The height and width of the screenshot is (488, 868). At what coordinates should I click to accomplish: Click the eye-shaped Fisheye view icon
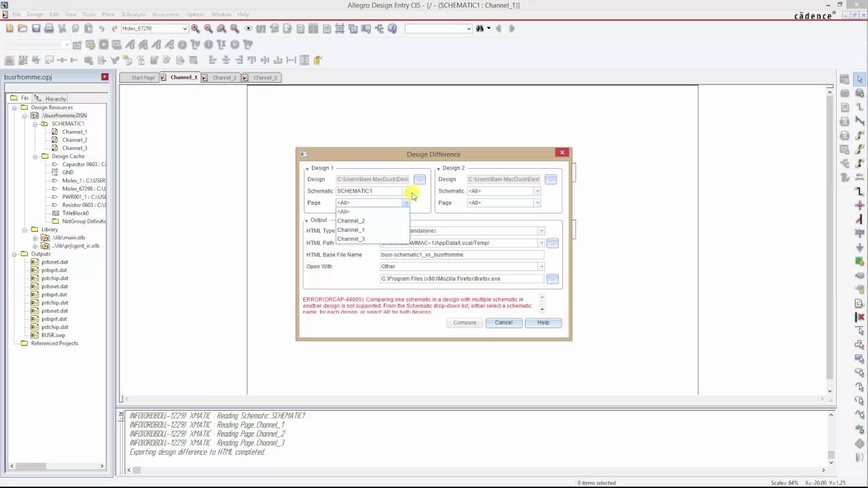point(248,28)
